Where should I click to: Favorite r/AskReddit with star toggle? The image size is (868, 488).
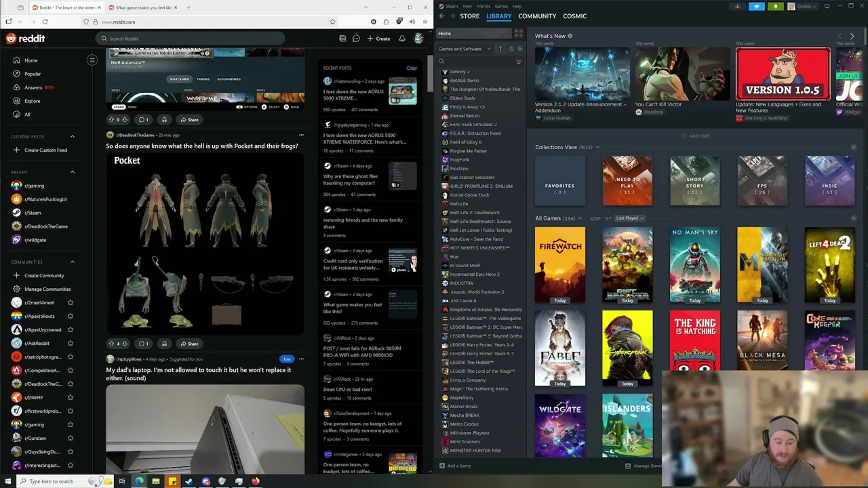[x=71, y=344]
